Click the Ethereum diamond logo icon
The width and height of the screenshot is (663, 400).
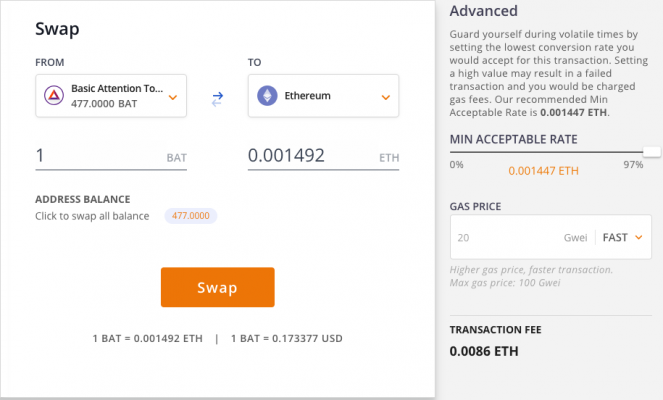267,96
